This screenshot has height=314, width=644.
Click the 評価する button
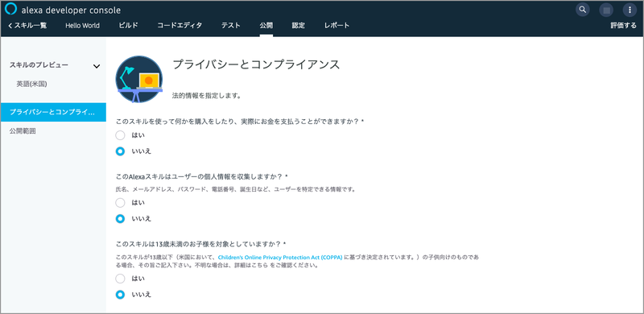[623, 26]
